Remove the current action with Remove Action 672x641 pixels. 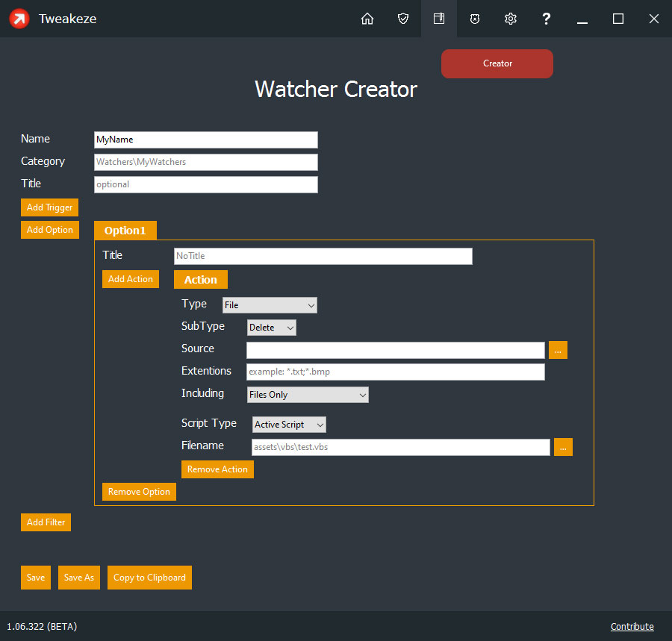(217, 469)
